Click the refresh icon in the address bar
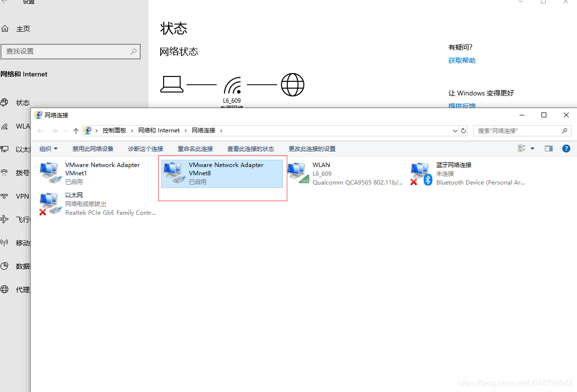This screenshot has width=577, height=392. click(x=463, y=130)
